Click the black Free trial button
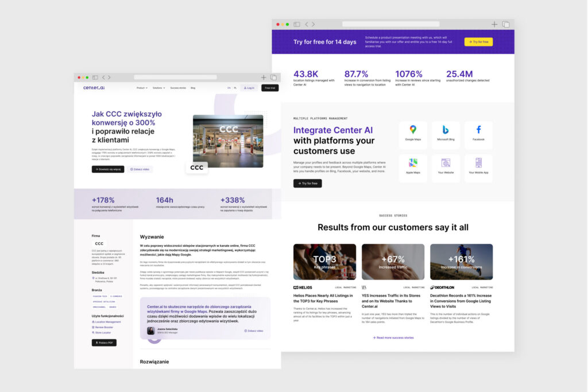Image resolution: width=588 pixels, height=392 pixels. click(x=270, y=88)
